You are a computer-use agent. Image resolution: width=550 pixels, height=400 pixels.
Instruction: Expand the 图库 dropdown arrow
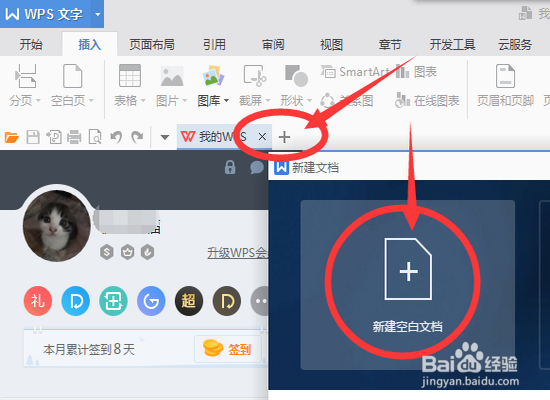coord(226,101)
